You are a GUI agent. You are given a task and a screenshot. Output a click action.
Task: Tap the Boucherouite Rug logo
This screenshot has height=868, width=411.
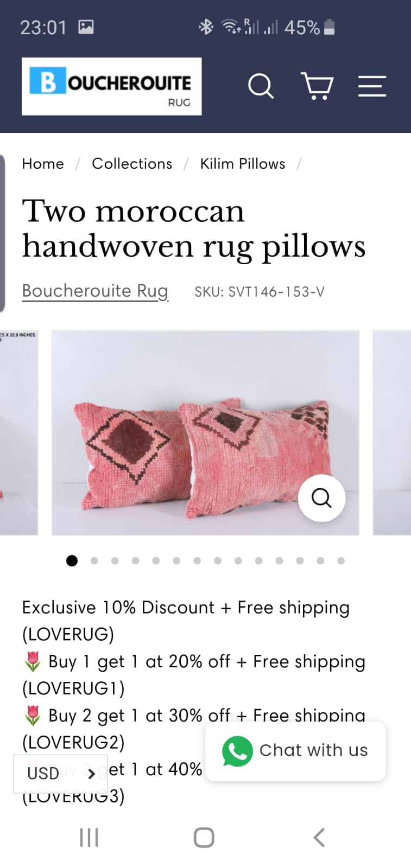point(111,86)
